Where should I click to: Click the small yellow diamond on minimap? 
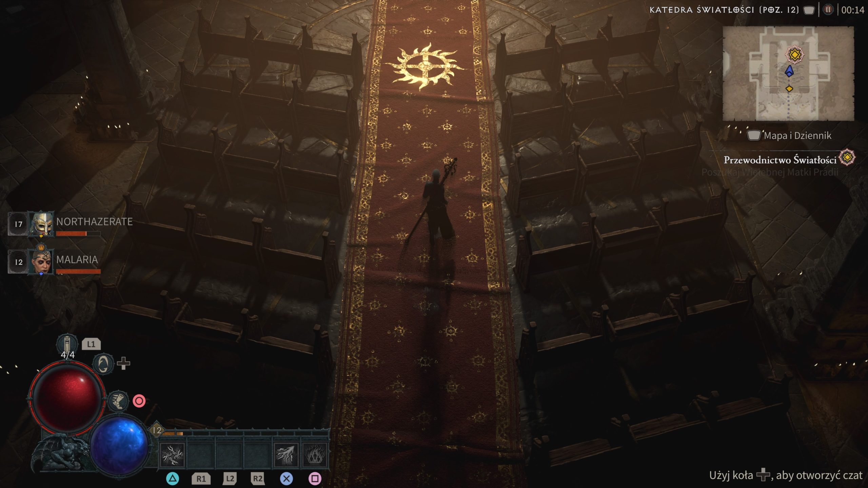(x=790, y=89)
